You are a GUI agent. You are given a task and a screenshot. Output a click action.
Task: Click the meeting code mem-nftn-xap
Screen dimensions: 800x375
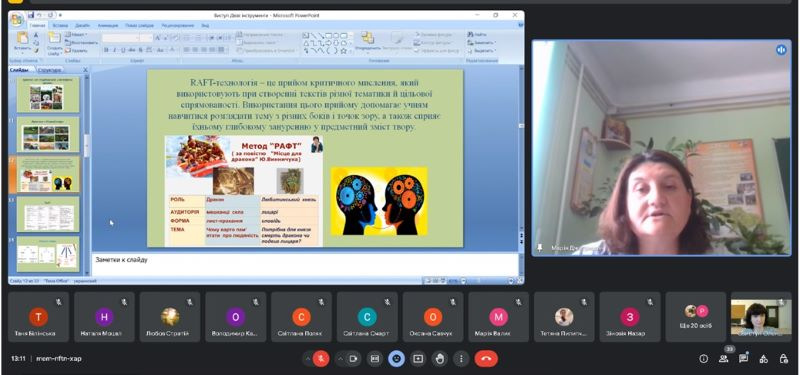point(59,359)
